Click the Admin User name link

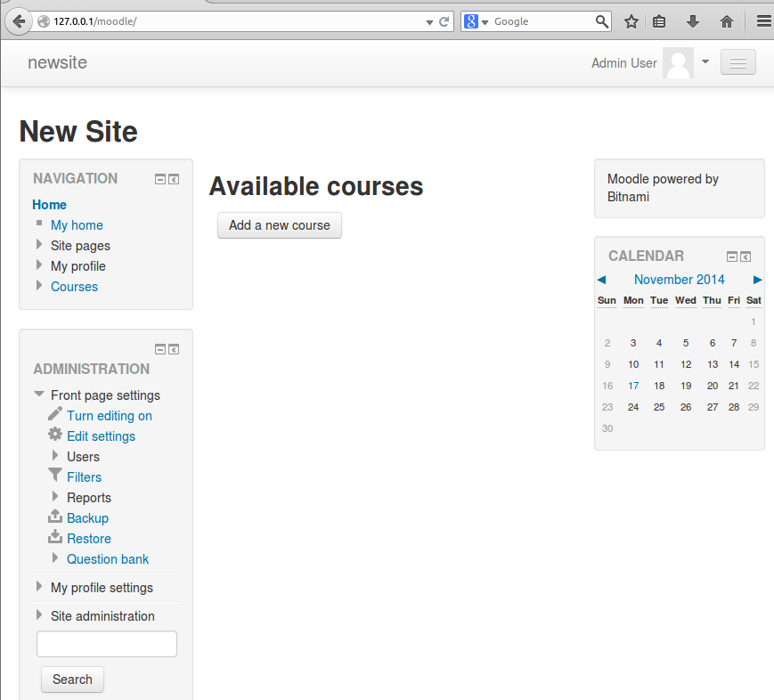624,63
